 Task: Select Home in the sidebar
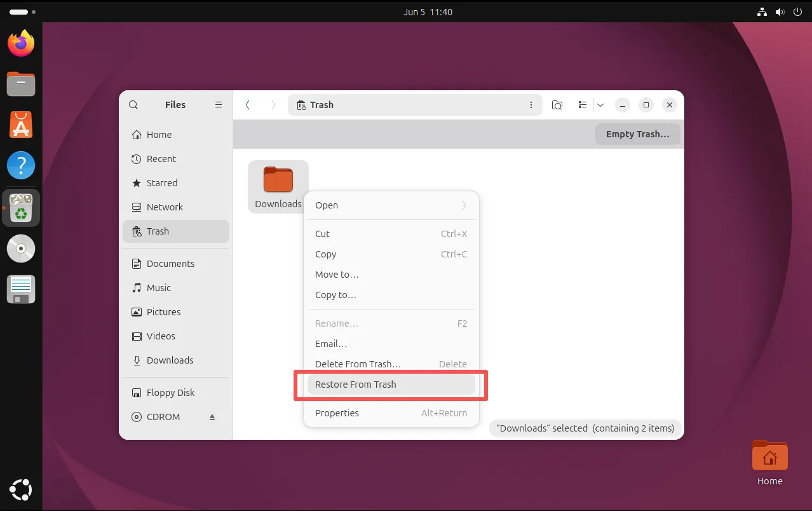pyautogui.click(x=176, y=135)
